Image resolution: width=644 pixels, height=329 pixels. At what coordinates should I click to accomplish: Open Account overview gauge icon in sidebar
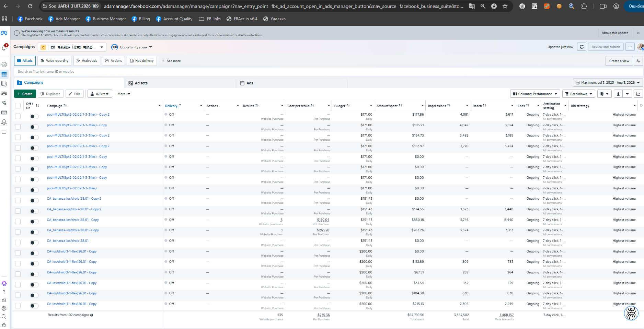click(4, 64)
